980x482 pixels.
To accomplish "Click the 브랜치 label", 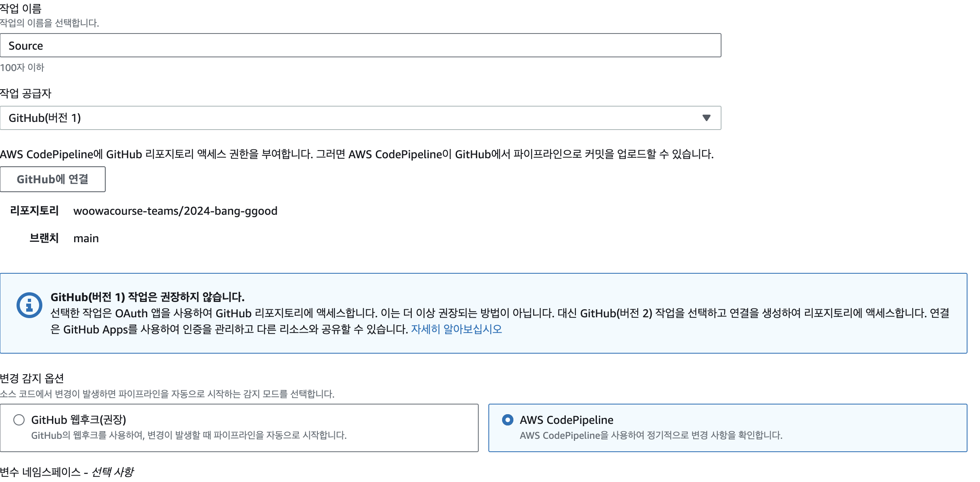I will [44, 238].
